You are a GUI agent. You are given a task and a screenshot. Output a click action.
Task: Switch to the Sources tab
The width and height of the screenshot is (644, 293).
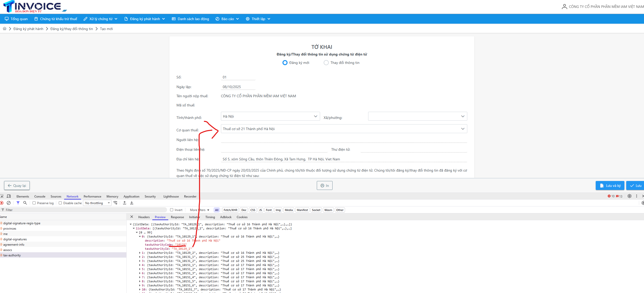click(56, 196)
